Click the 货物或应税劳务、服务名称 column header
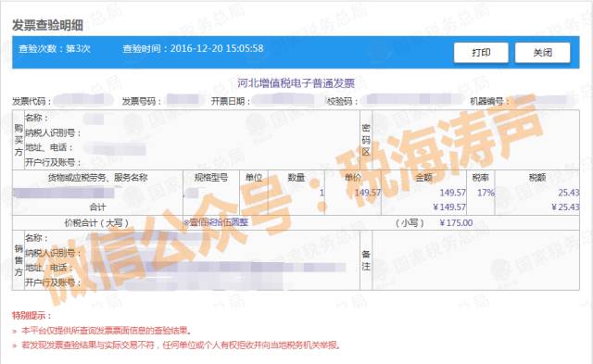The image size is (593, 364). [97, 177]
